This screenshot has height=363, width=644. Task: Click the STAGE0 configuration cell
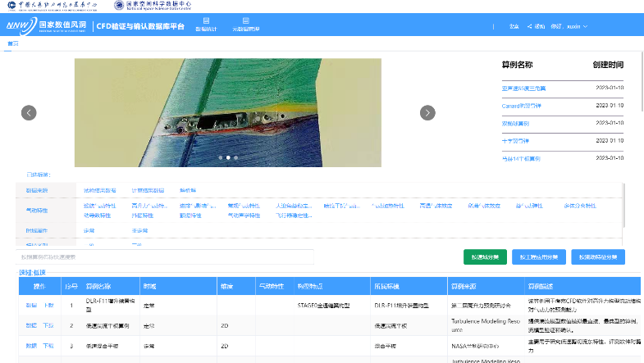click(324, 305)
